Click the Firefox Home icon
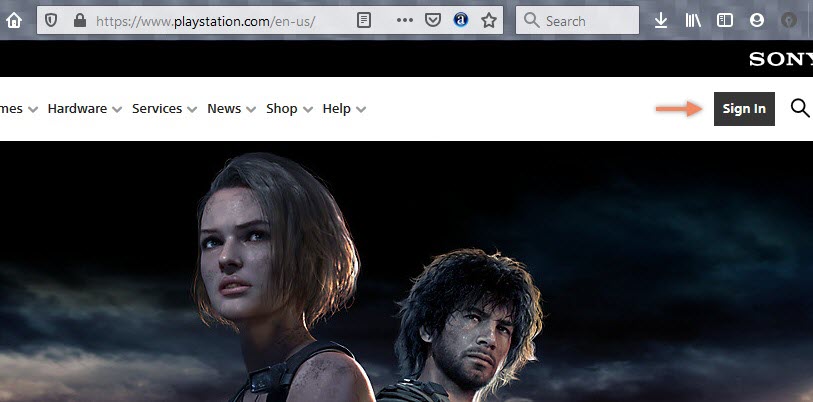The image size is (813, 402). point(14,20)
